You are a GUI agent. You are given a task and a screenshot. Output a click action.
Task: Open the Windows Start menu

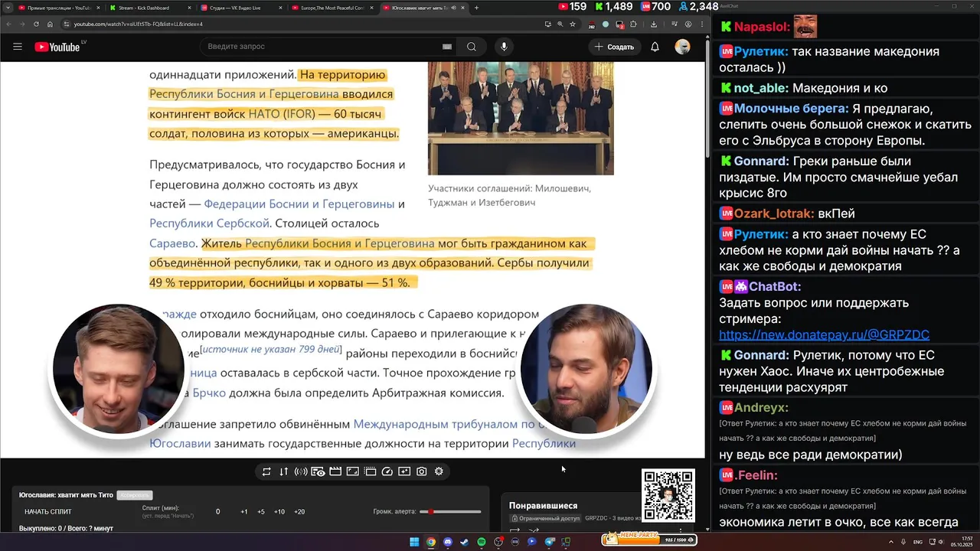[414, 542]
